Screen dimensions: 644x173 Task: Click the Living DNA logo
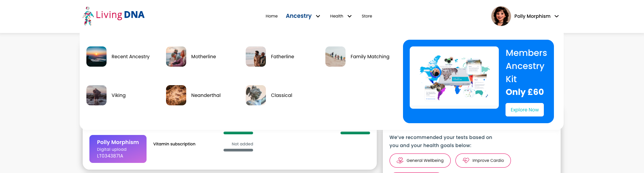tap(114, 16)
